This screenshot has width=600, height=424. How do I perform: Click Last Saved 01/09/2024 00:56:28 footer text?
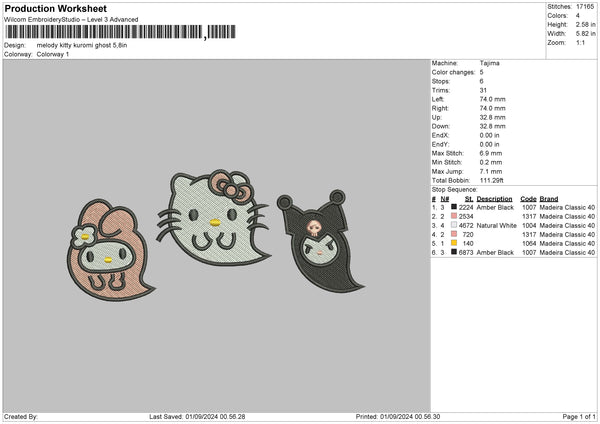click(197, 417)
